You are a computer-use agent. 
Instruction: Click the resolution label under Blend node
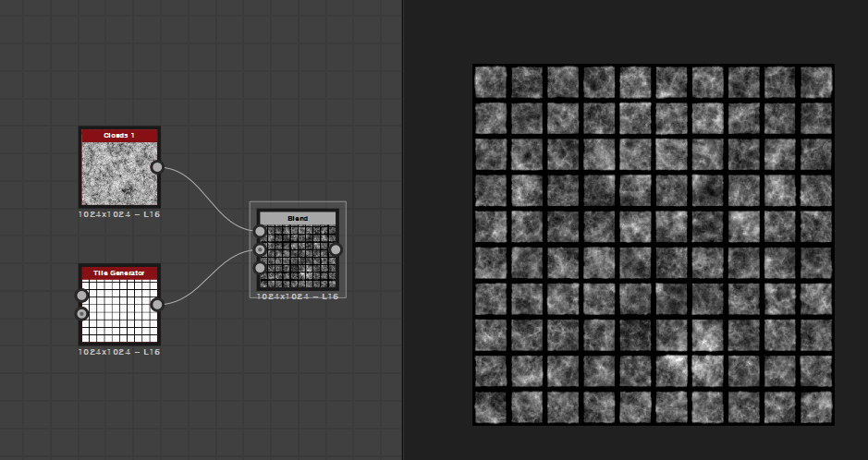[298, 297]
